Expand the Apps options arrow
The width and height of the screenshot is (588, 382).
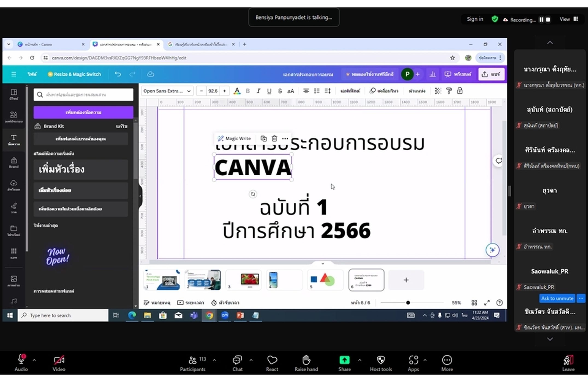pyautogui.click(x=425, y=360)
